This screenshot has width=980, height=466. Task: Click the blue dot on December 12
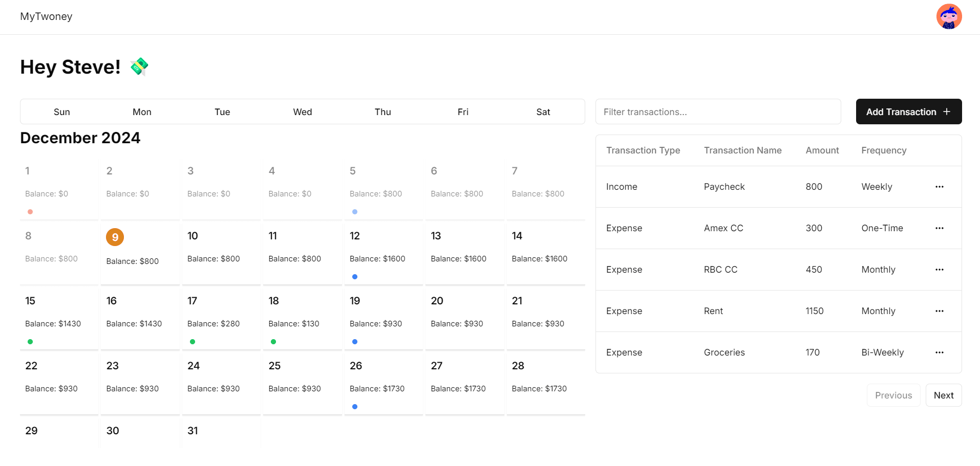click(355, 277)
